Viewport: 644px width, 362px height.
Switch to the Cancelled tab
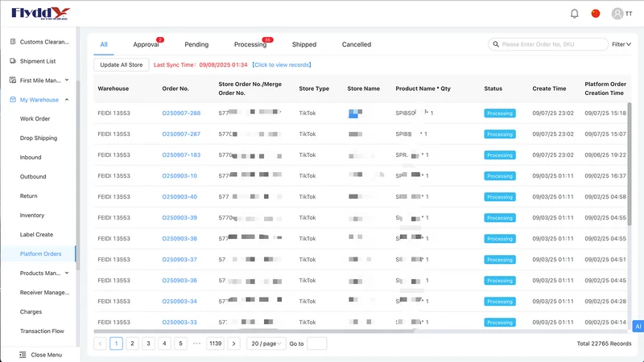point(356,44)
